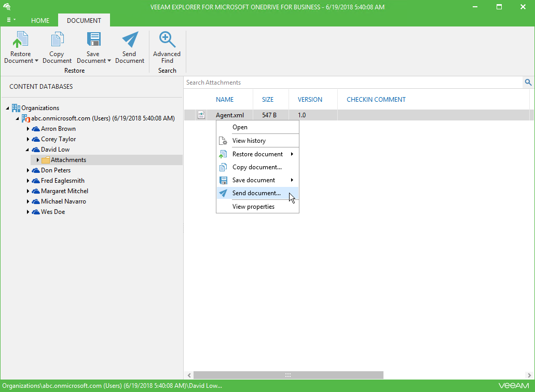Image resolution: width=535 pixels, height=392 pixels.
Task: Collapse the Organizations tree node
Action: pyautogui.click(x=7, y=108)
